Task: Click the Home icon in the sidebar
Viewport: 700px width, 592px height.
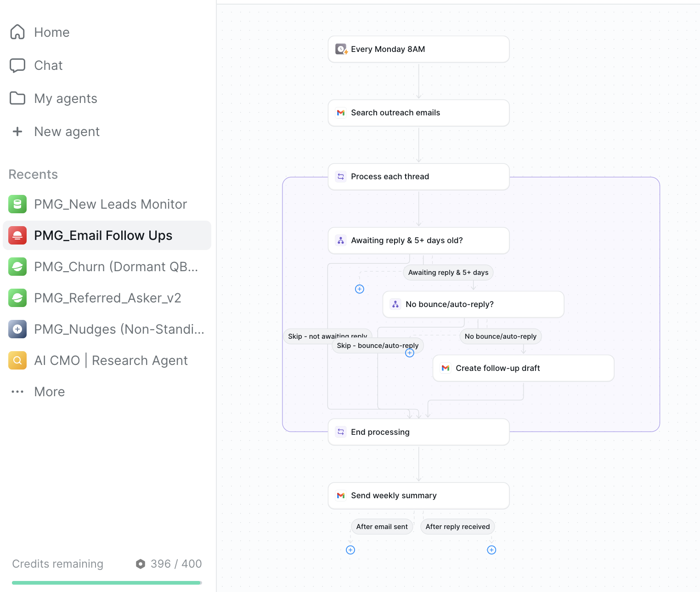Action: point(17,32)
